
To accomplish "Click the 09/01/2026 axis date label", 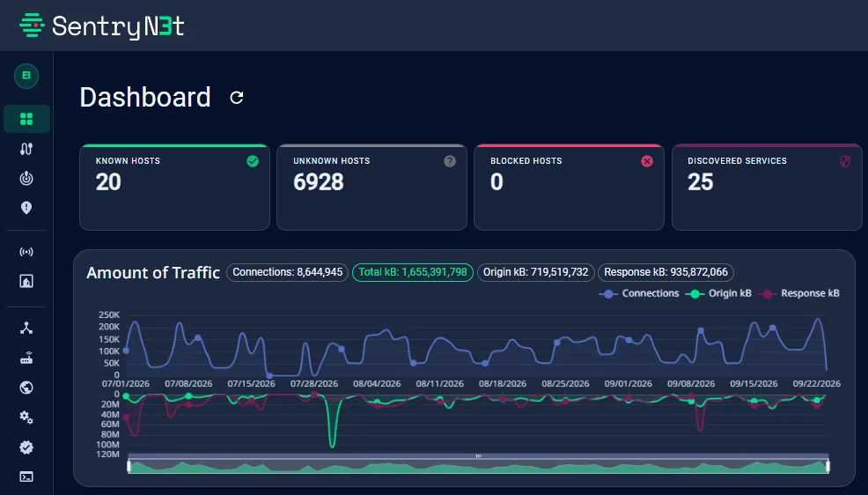I will [628, 384].
